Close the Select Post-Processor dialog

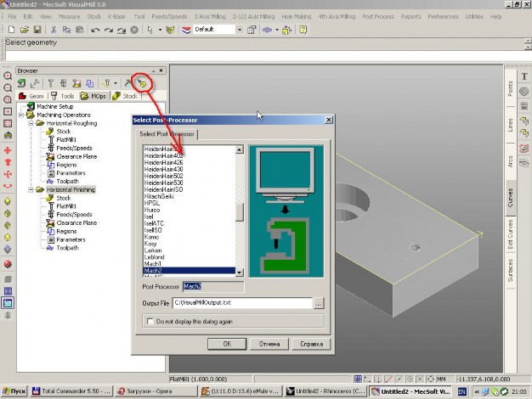[x=328, y=120]
